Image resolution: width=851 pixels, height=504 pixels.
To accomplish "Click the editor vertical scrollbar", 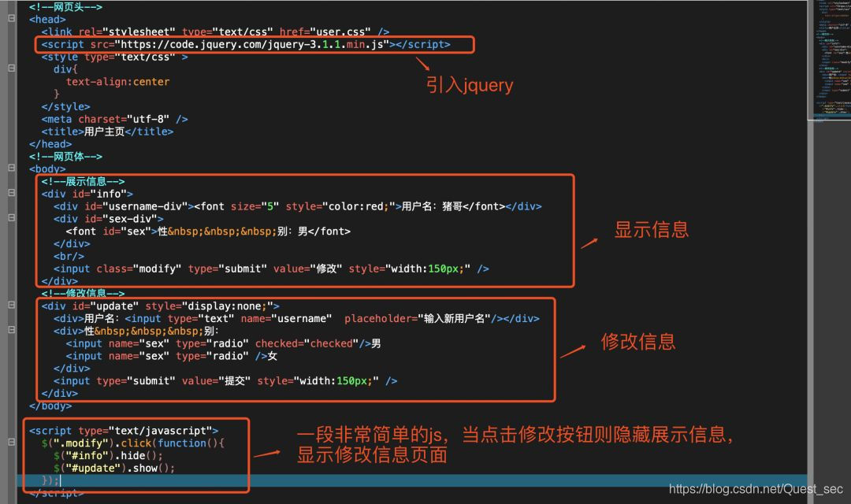I will (810, 252).
